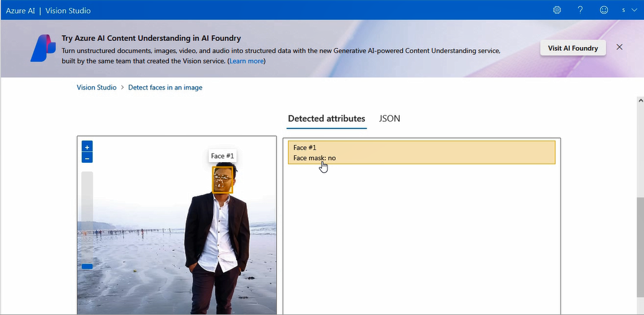Open the feedback smiley icon

(x=604, y=10)
